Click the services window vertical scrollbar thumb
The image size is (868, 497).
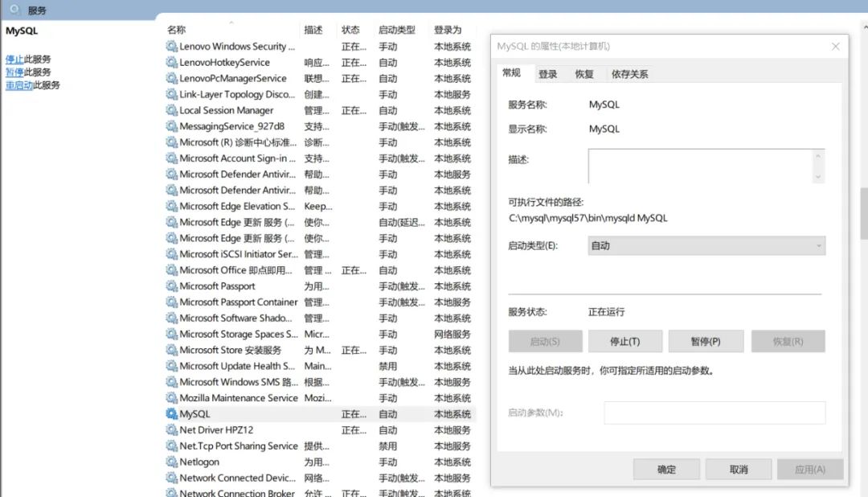click(x=864, y=214)
